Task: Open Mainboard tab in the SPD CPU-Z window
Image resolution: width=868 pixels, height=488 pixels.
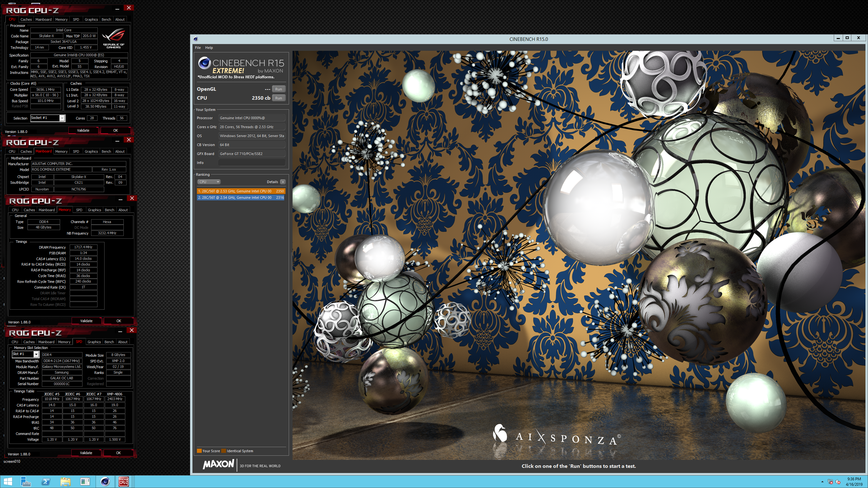Action: pos(46,342)
